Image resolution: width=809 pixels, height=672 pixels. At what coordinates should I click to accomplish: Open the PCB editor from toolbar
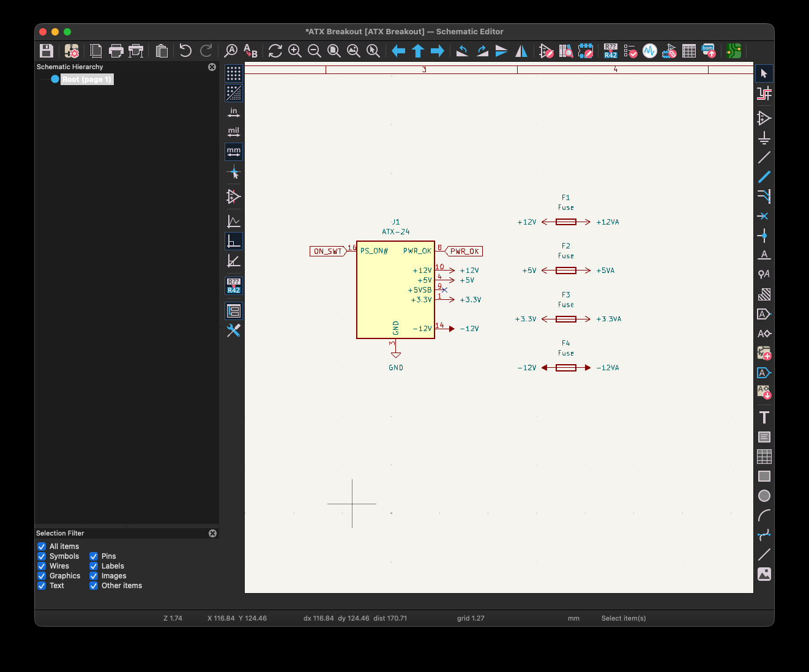[734, 51]
